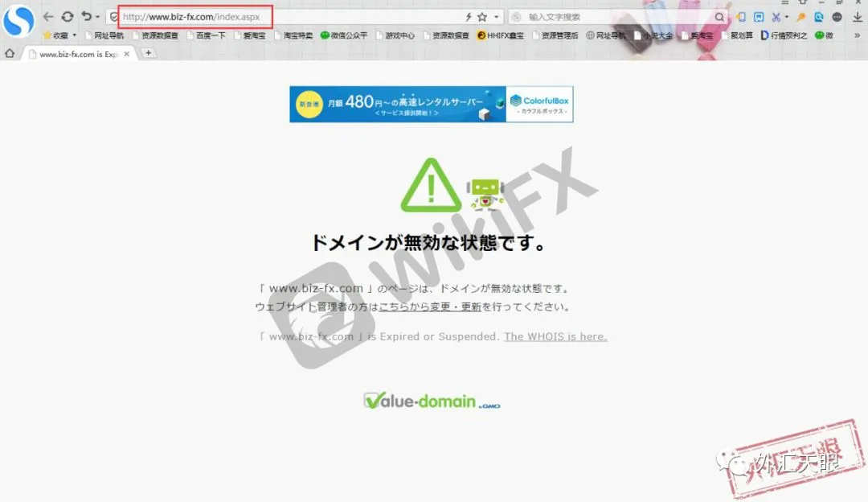Click the orange key password icon
The image size is (868, 502).
[801, 17]
